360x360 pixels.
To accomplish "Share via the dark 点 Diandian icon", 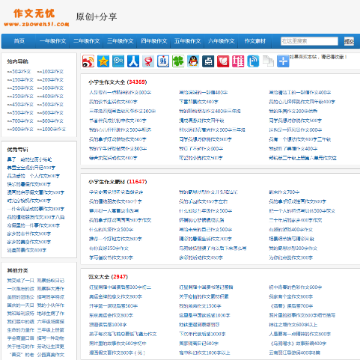I will 208,61.
